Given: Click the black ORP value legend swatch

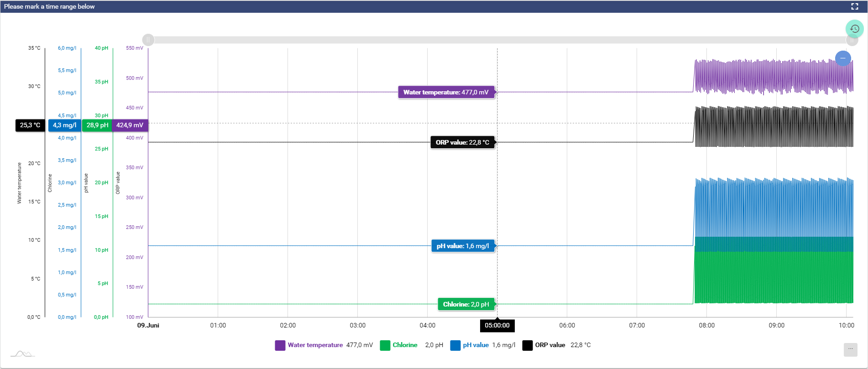Looking at the screenshot, I should pos(527,345).
